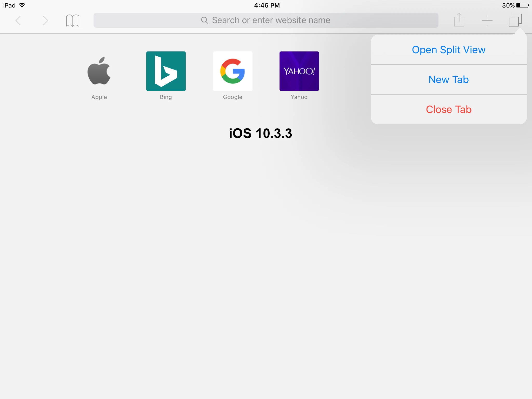Tap the back navigation arrow
This screenshot has width=532, height=399.
pyautogui.click(x=18, y=21)
